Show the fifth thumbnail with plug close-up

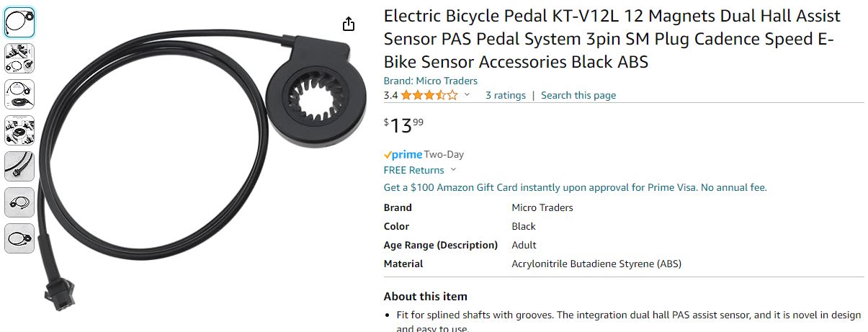pyautogui.click(x=19, y=166)
